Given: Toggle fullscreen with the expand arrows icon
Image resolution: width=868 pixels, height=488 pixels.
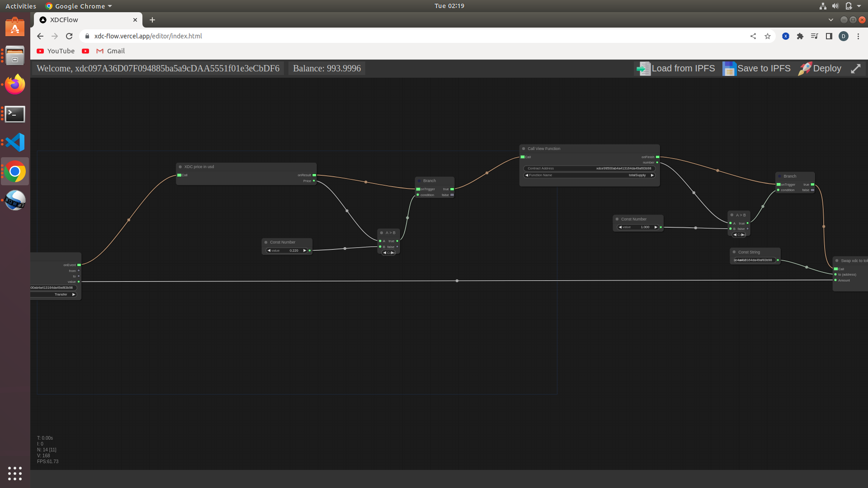Looking at the screenshot, I should pyautogui.click(x=856, y=69).
